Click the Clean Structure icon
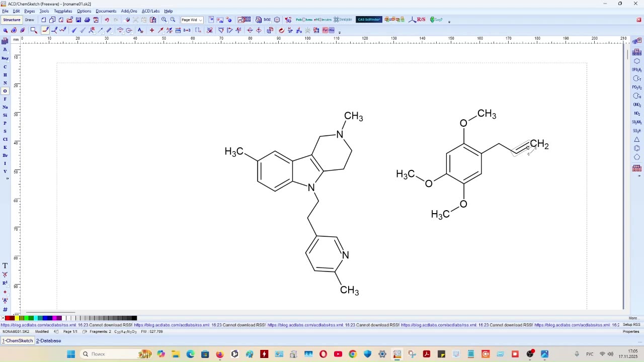The width and height of the screenshot is (644, 362). pyautogui.click(x=281, y=30)
